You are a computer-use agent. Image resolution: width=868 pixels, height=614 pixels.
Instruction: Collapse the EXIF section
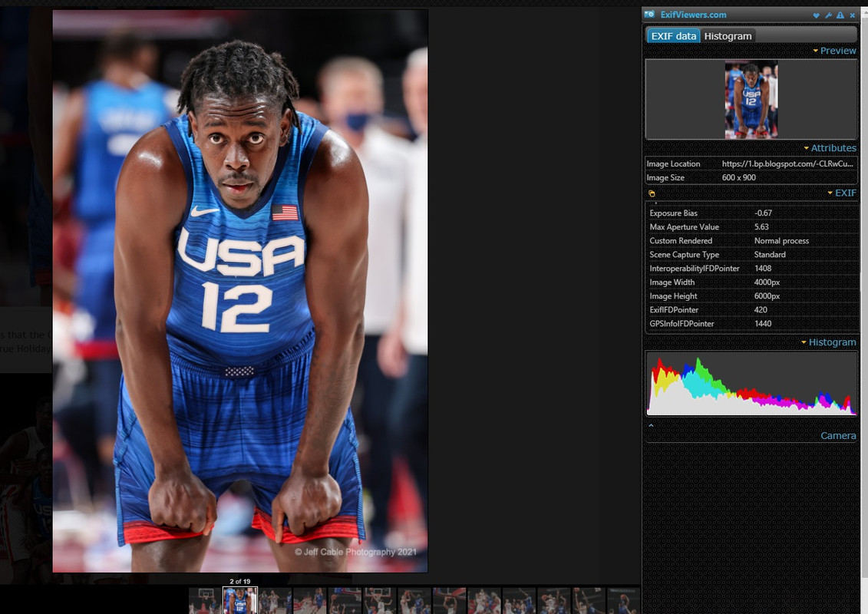pyautogui.click(x=841, y=193)
